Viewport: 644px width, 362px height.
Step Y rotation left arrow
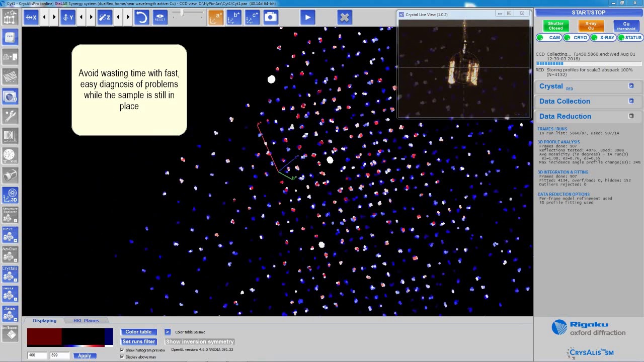coord(81,18)
